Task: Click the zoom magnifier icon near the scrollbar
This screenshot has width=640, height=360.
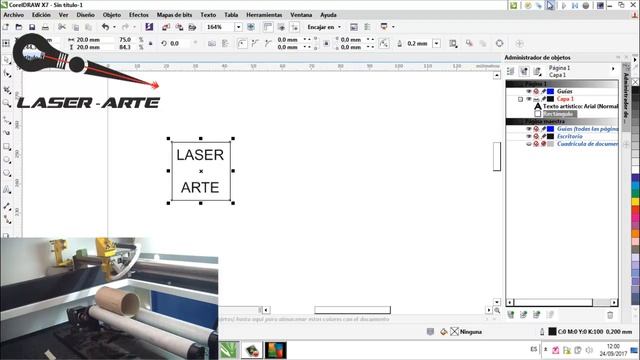Action: click(497, 311)
